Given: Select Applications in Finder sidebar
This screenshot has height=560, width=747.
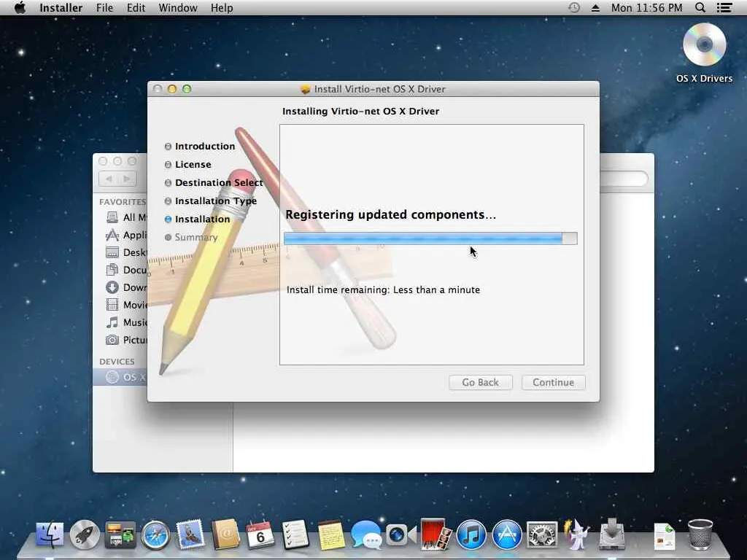Looking at the screenshot, I should point(125,236).
